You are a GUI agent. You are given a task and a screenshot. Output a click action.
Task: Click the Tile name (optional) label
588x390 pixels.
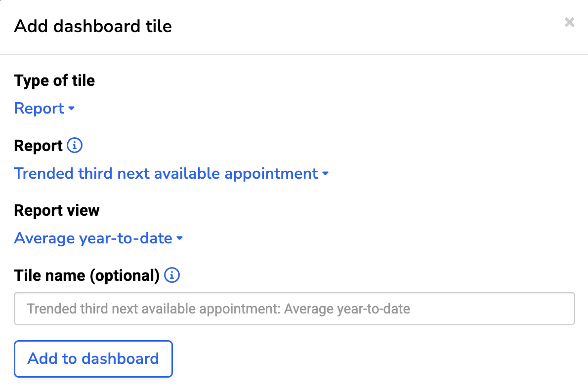click(86, 275)
